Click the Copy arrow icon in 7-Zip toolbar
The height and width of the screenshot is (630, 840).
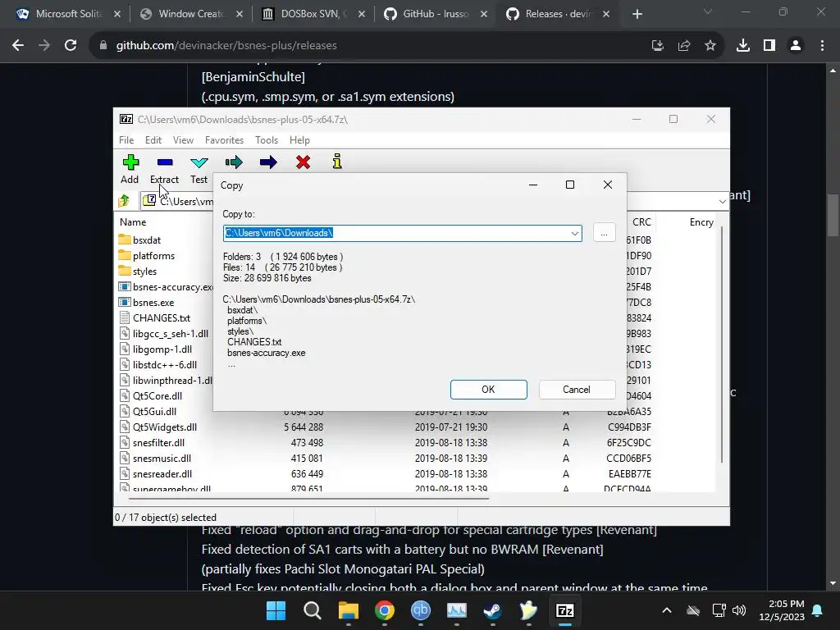(234, 162)
